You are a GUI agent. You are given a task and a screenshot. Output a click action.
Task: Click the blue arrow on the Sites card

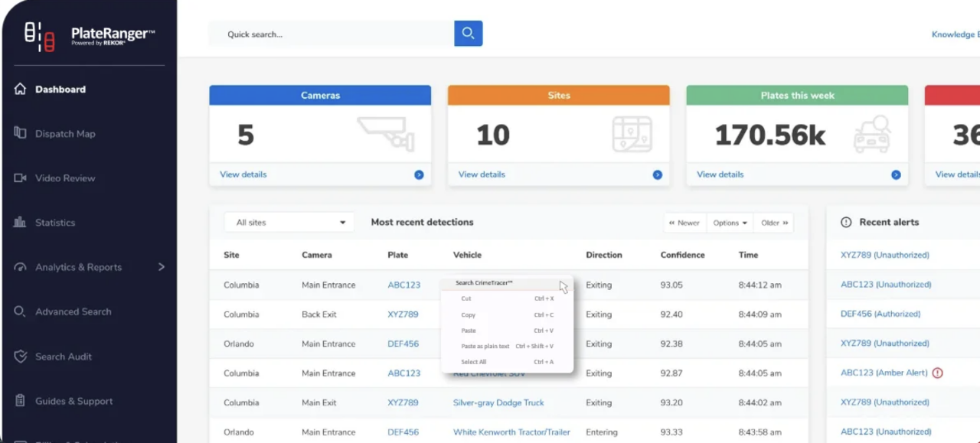[x=657, y=174]
